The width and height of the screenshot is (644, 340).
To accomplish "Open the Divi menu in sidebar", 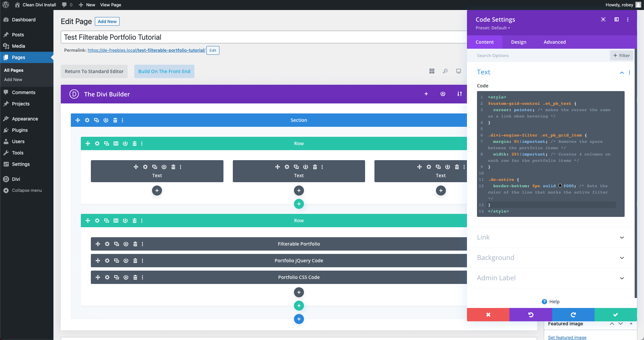I will pyautogui.click(x=16, y=179).
